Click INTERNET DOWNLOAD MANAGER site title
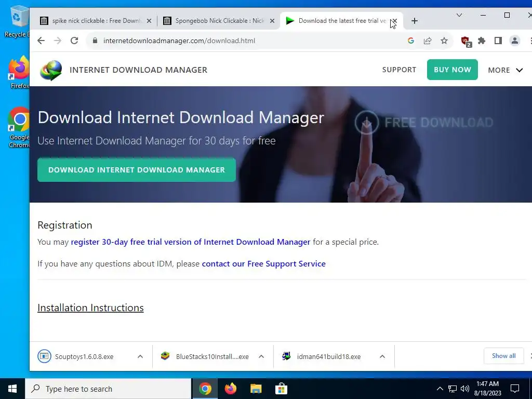This screenshot has width=532, height=399. 138,70
